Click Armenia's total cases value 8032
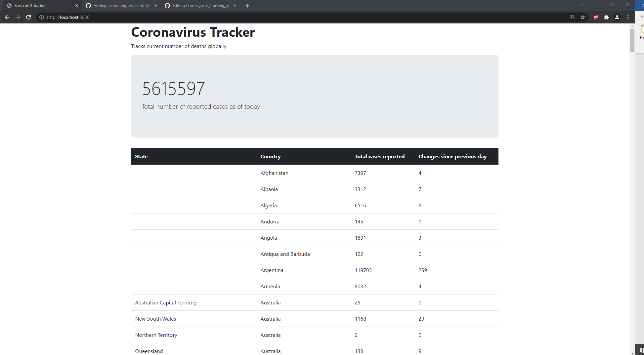 click(360, 287)
